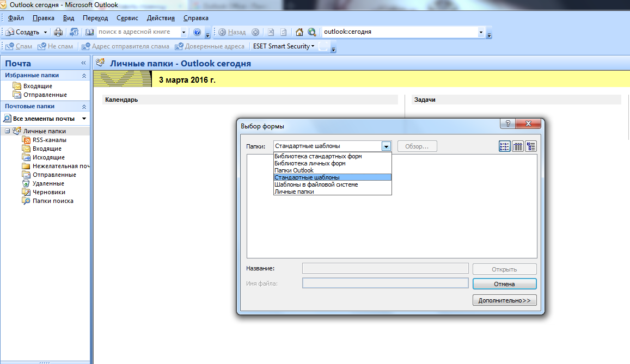
Task: Click the Обзор... button
Action: click(x=417, y=146)
